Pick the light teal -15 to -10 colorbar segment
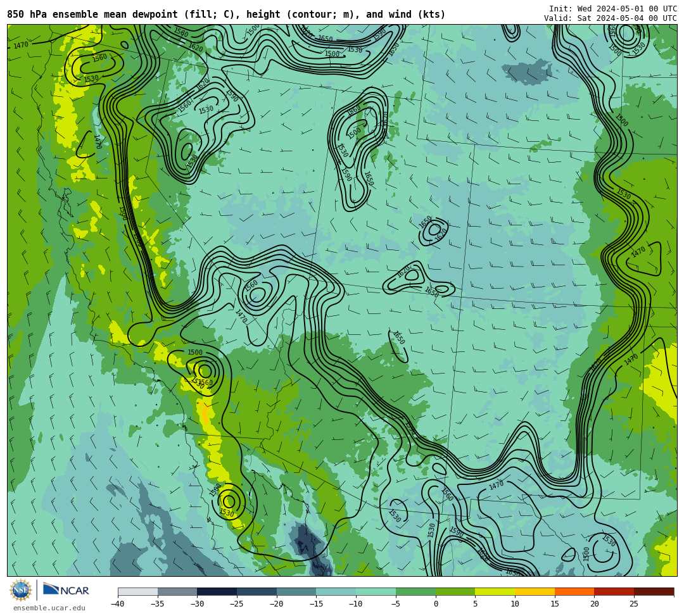The width and height of the screenshot is (684, 616). pos(336,591)
